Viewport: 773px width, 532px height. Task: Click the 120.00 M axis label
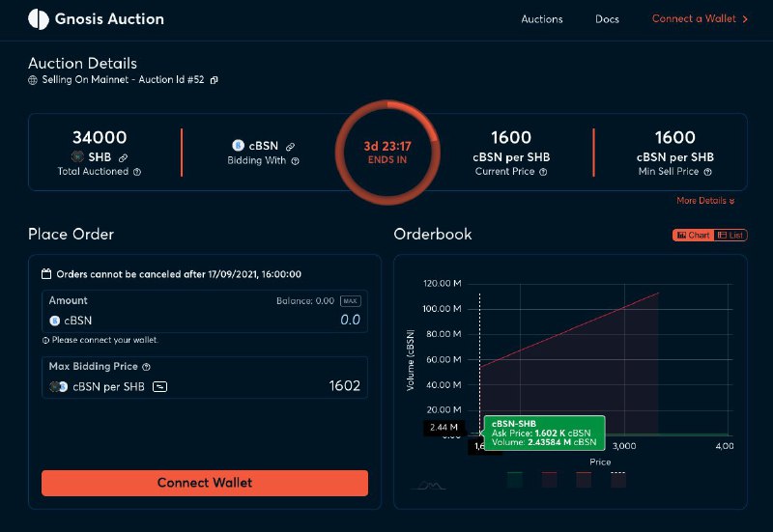tap(443, 284)
